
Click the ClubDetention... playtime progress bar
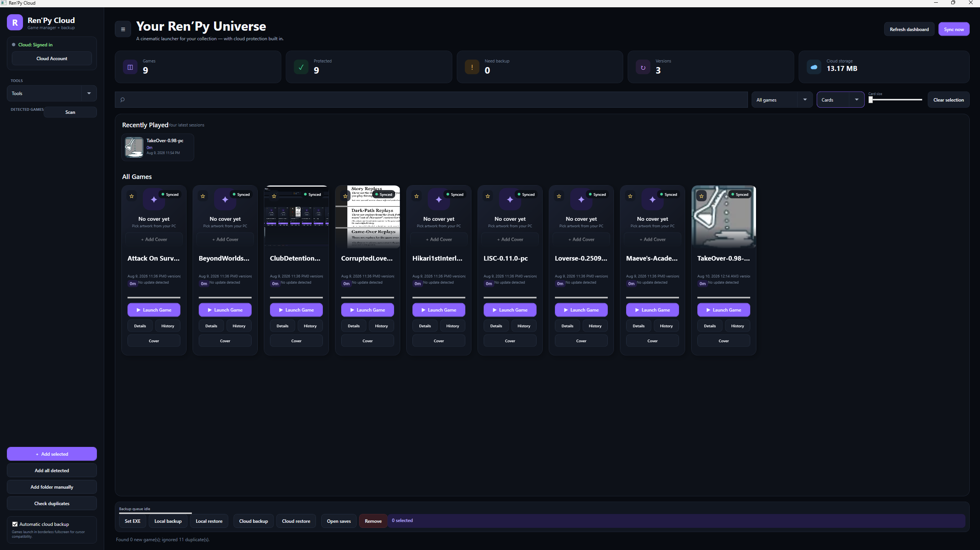(296, 297)
